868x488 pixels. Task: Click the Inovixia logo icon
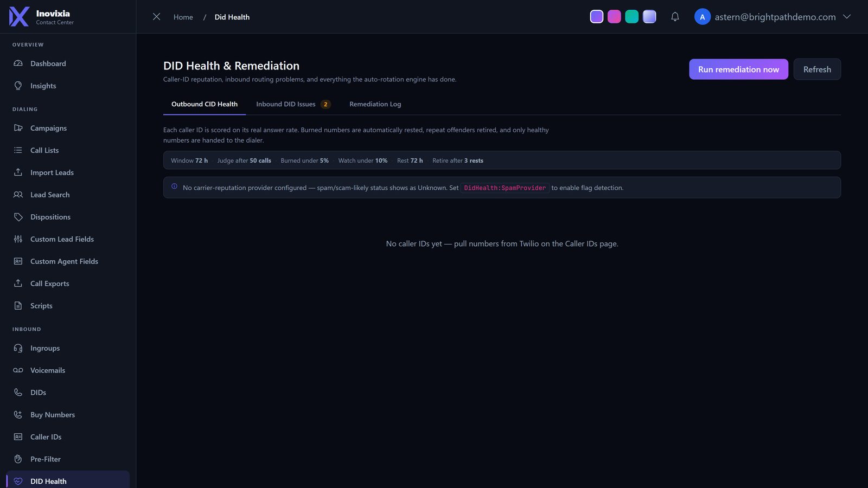tap(19, 17)
